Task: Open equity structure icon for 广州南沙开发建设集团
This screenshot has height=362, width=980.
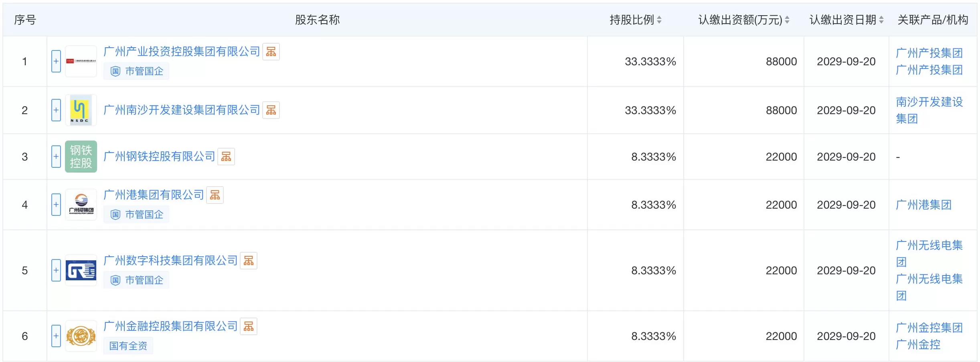Action: pos(272,110)
